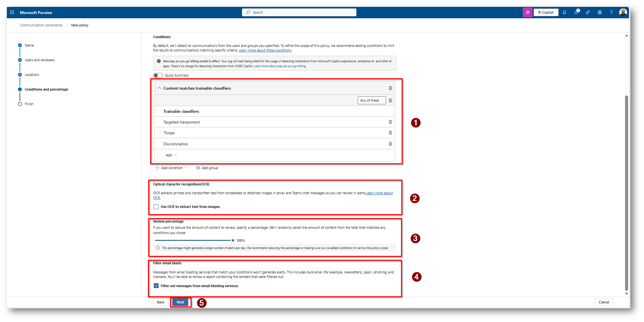This screenshot has height=322, width=644.
Task: Uncheck Filter out messages from email blasting services
Action: pyautogui.click(x=156, y=286)
